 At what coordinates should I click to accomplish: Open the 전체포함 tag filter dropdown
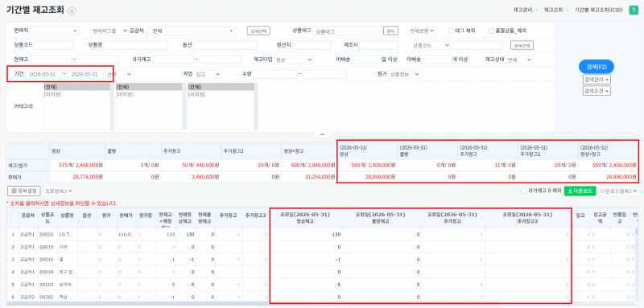click(422, 31)
